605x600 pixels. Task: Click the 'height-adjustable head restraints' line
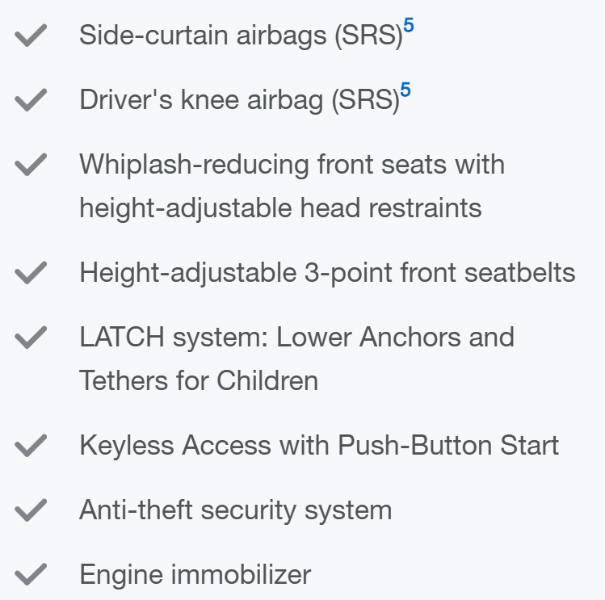point(280,208)
